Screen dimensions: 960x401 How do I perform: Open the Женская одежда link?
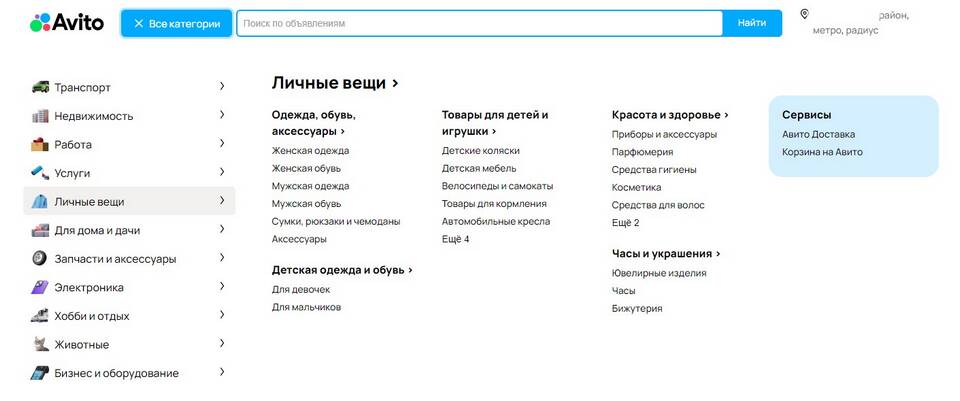(310, 151)
